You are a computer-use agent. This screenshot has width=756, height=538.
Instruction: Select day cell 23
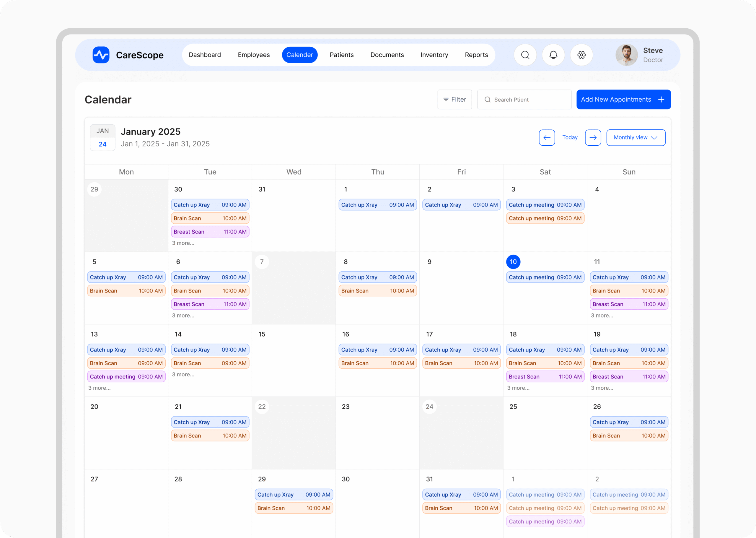[377, 433]
